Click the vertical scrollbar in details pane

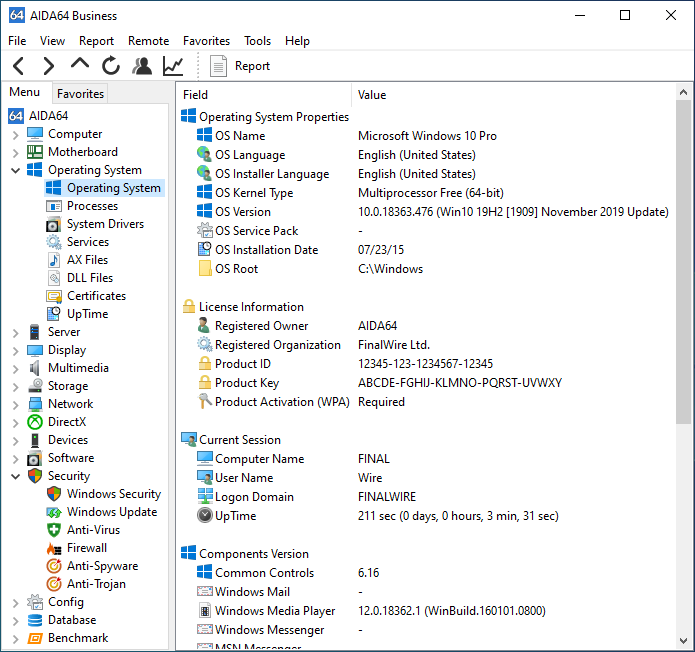[684, 260]
